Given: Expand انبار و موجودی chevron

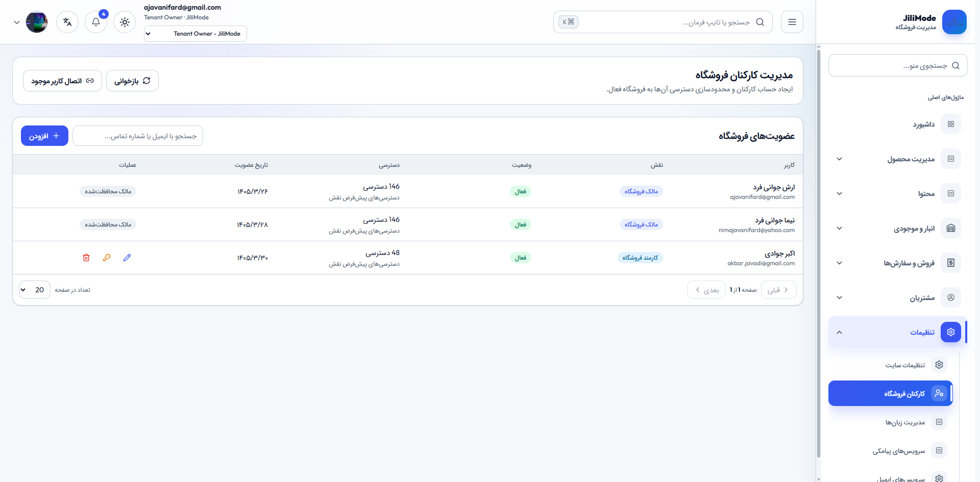Looking at the screenshot, I should point(840,228).
